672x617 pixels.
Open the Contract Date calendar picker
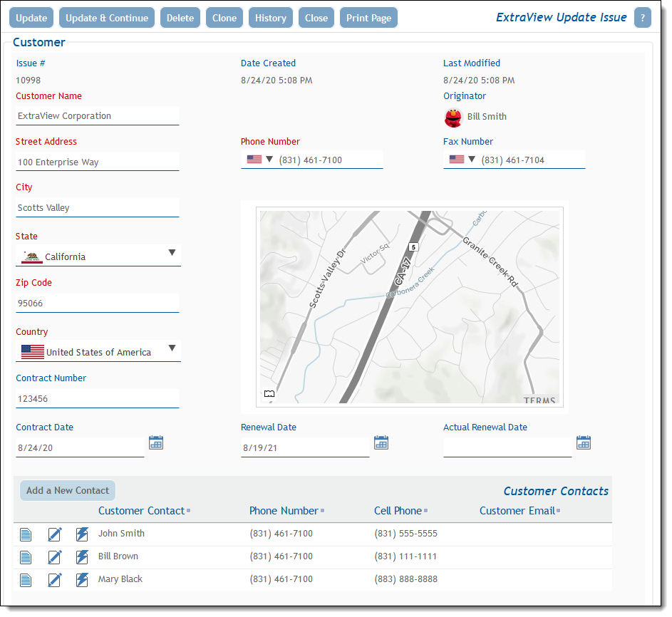(x=156, y=442)
